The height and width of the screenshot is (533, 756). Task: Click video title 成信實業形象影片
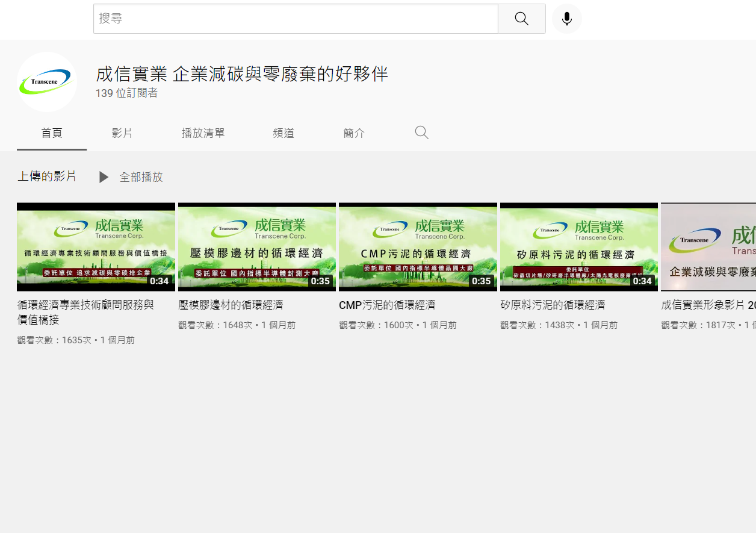tap(708, 305)
